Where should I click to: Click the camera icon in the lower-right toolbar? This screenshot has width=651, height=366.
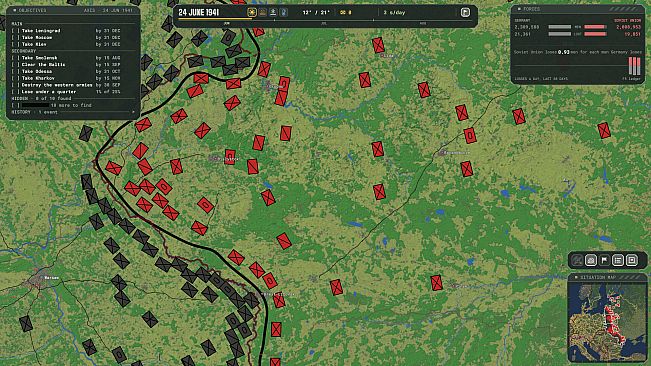(x=591, y=261)
